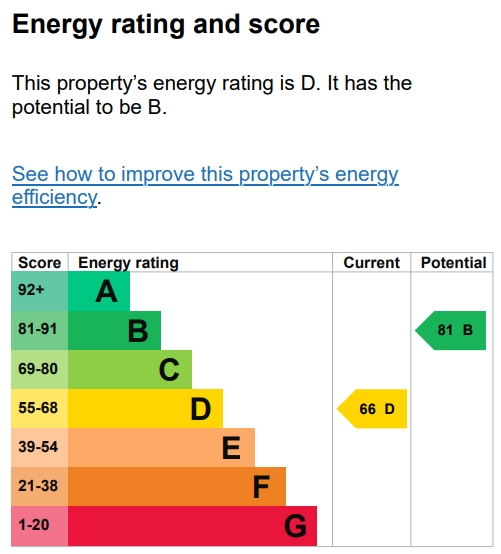The height and width of the screenshot is (554, 501).
Task: Open the improve energy efficiency link
Action: (205, 185)
